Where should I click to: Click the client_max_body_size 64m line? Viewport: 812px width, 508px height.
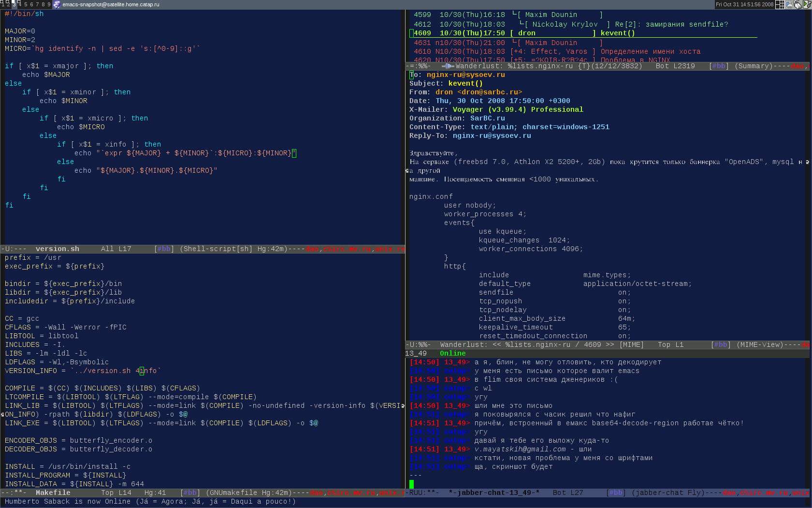pyautogui.click(x=557, y=318)
